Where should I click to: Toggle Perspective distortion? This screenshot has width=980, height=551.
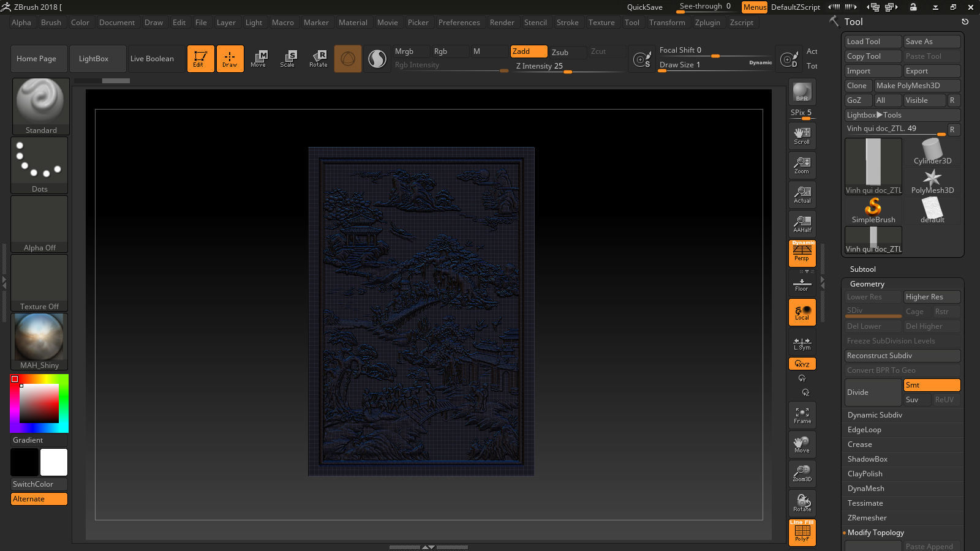[x=802, y=253]
